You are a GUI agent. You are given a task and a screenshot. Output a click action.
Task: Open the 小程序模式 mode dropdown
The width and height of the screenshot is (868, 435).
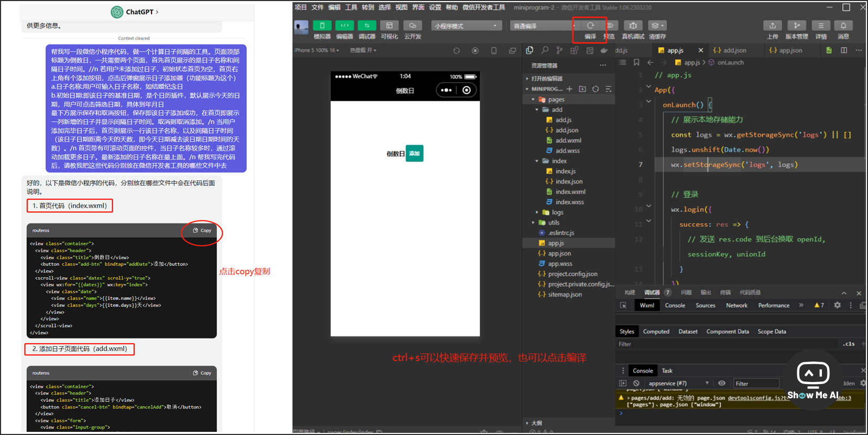click(x=466, y=26)
